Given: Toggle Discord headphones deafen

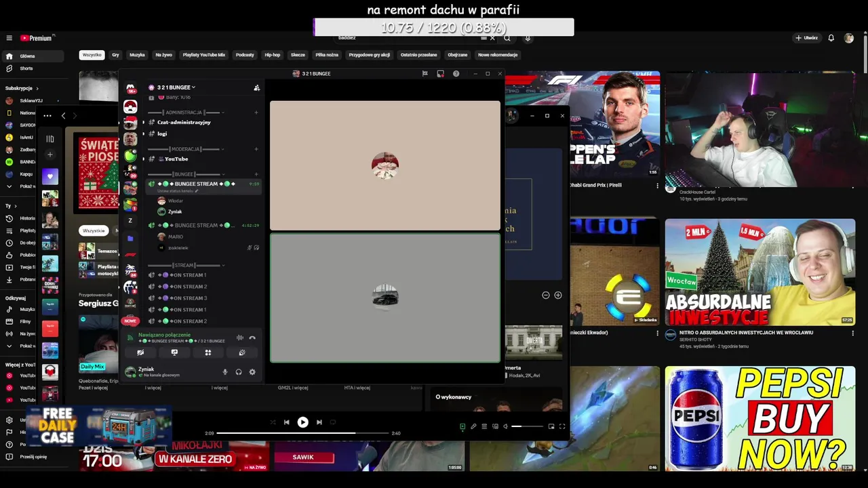Looking at the screenshot, I should coord(239,372).
